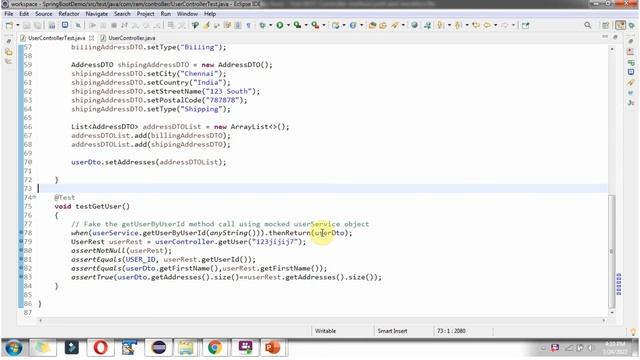
Task: Click line 78 marker in left ruler
Action: point(21,233)
